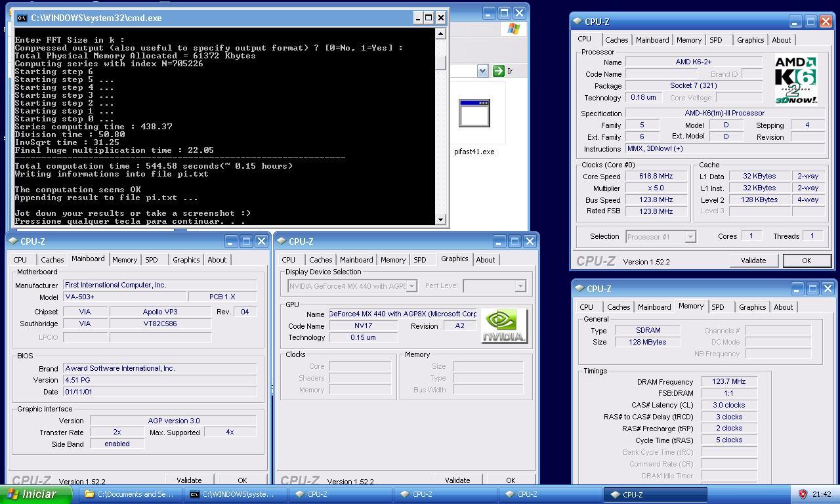
Task: Click the Level 2 cache 128 KBytes value
Action: [760, 199]
